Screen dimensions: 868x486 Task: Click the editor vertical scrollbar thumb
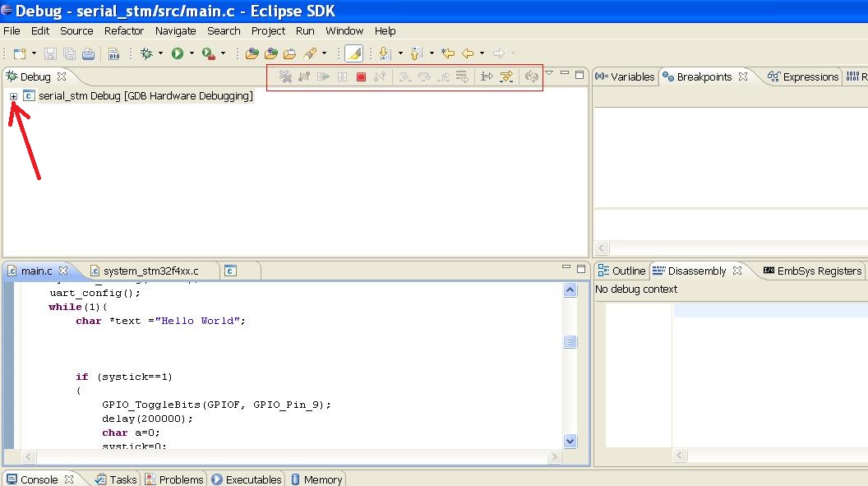tap(570, 342)
